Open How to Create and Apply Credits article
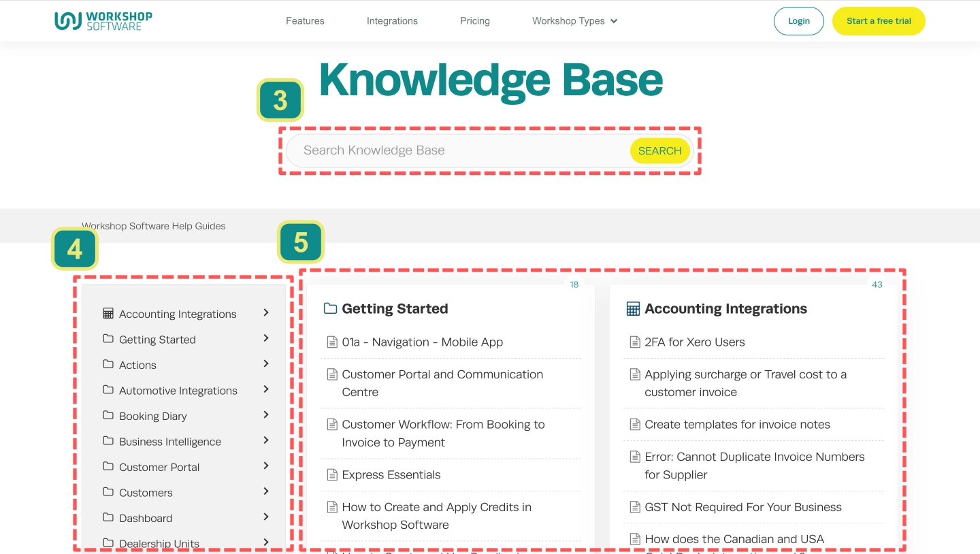Image resolution: width=980 pixels, height=554 pixels. pyautogui.click(x=436, y=516)
